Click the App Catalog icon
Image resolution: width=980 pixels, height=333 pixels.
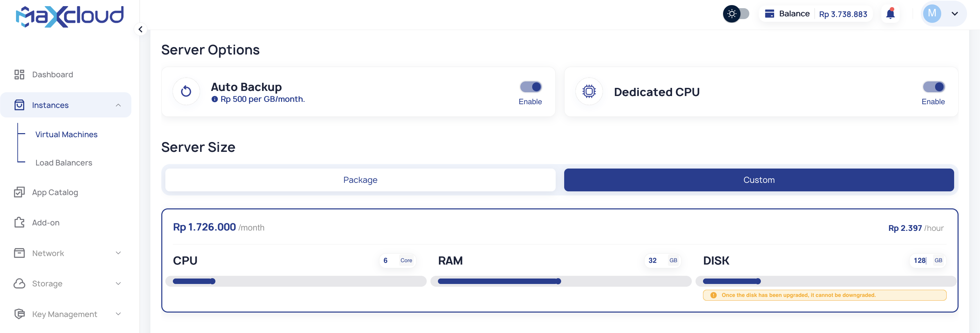[x=19, y=192]
